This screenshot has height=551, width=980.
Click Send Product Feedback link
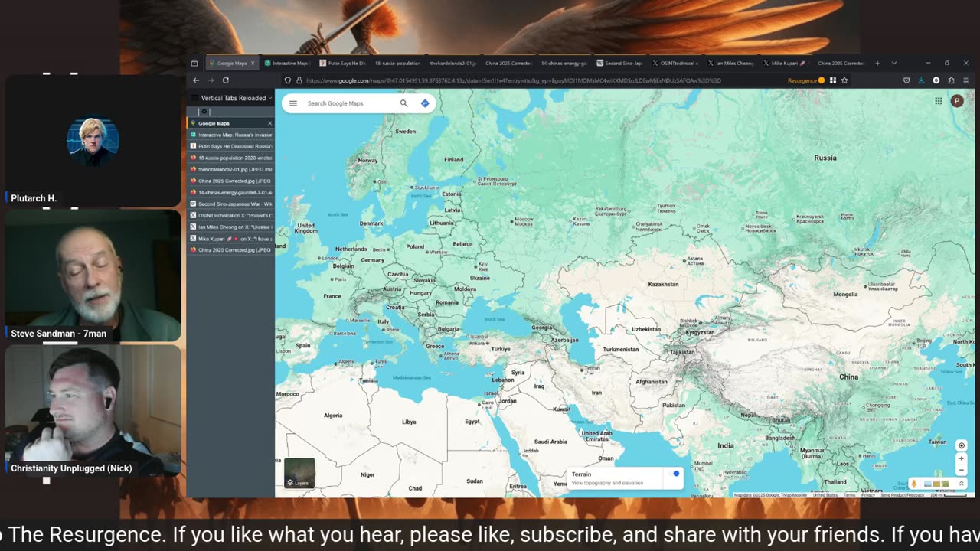click(x=903, y=495)
